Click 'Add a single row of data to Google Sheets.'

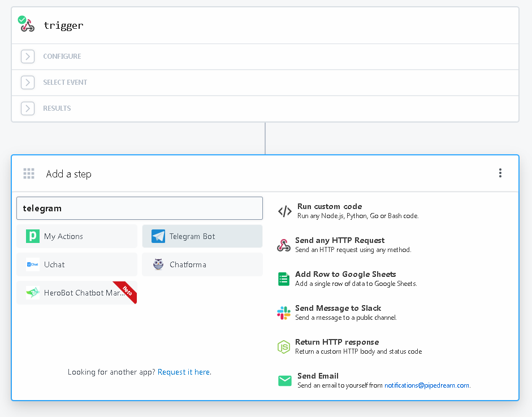click(x=356, y=284)
